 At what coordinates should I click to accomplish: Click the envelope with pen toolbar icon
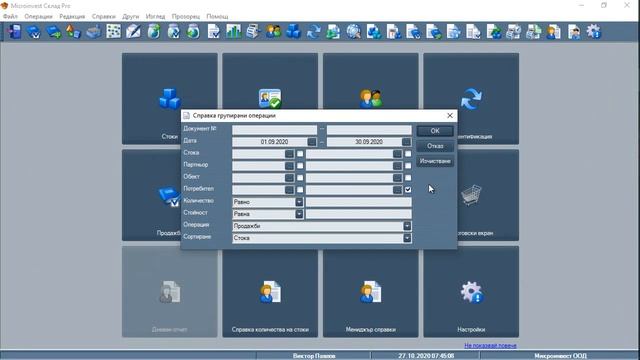coord(133,31)
